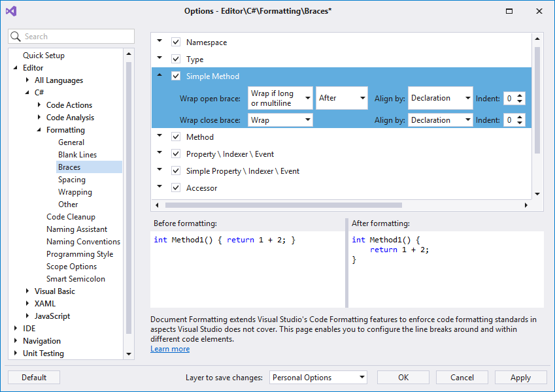Expand the Visual Basic tree node

pos(27,291)
